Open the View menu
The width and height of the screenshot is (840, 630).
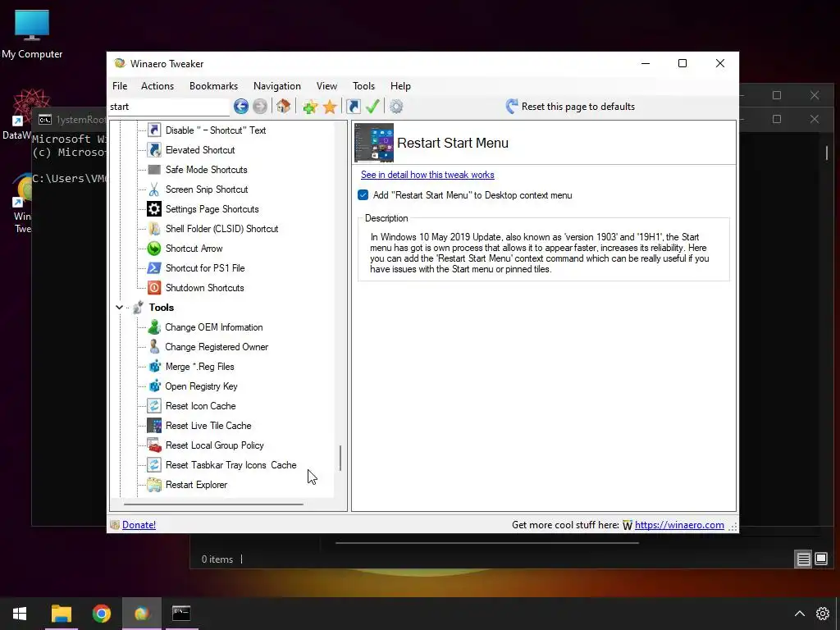(x=326, y=85)
